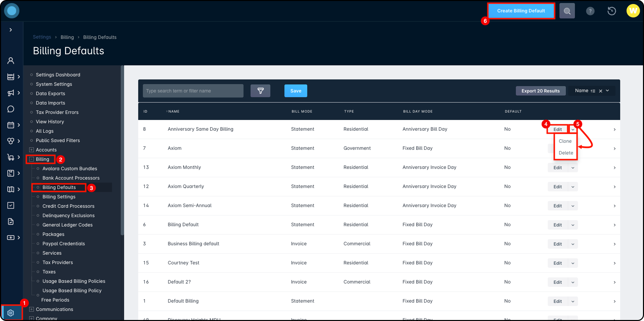Select Billing Defaults in settings tree
This screenshot has height=321, width=644.
coord(59,187)
